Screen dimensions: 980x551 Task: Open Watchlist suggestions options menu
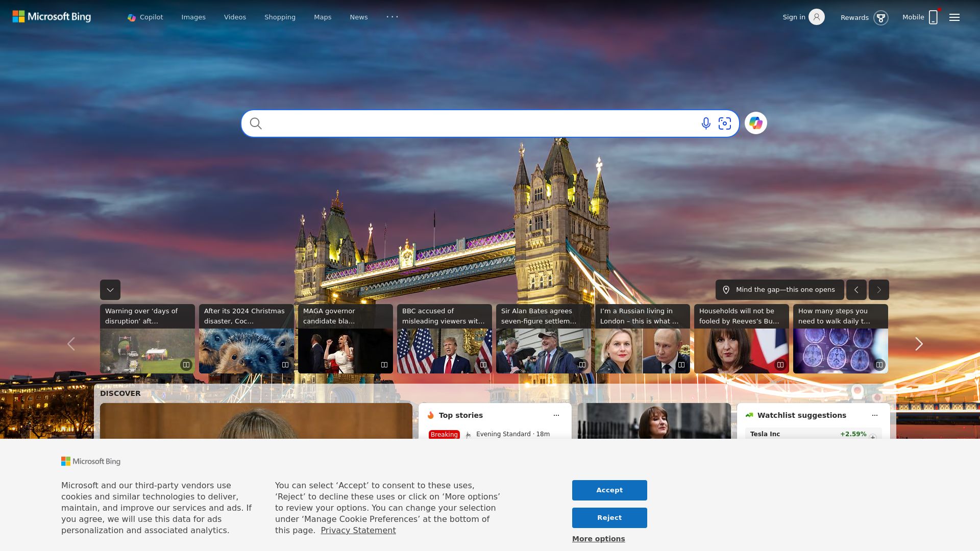pyautogui.click(x=875, y=415)
